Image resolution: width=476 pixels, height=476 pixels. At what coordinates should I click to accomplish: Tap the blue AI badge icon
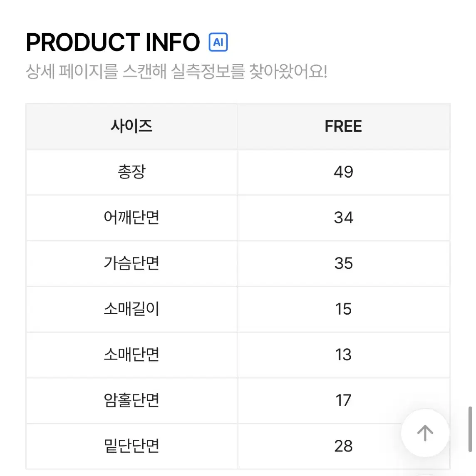click(218, 42)
